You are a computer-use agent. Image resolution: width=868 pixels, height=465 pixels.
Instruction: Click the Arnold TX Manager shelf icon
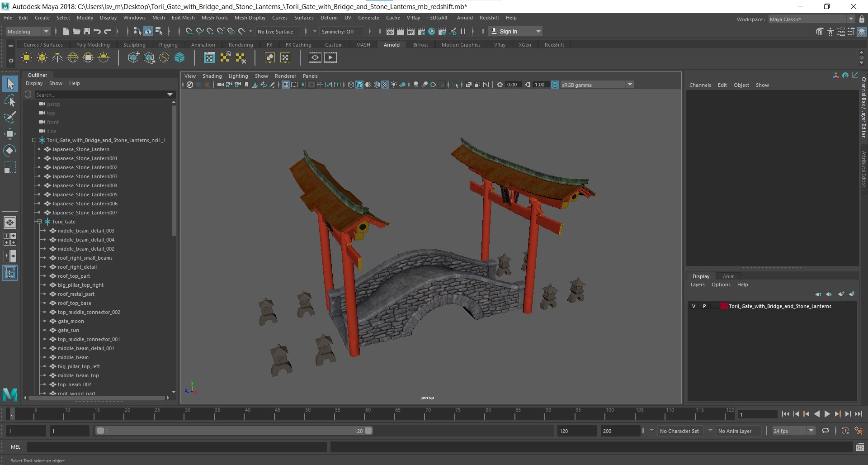point(209,57)
